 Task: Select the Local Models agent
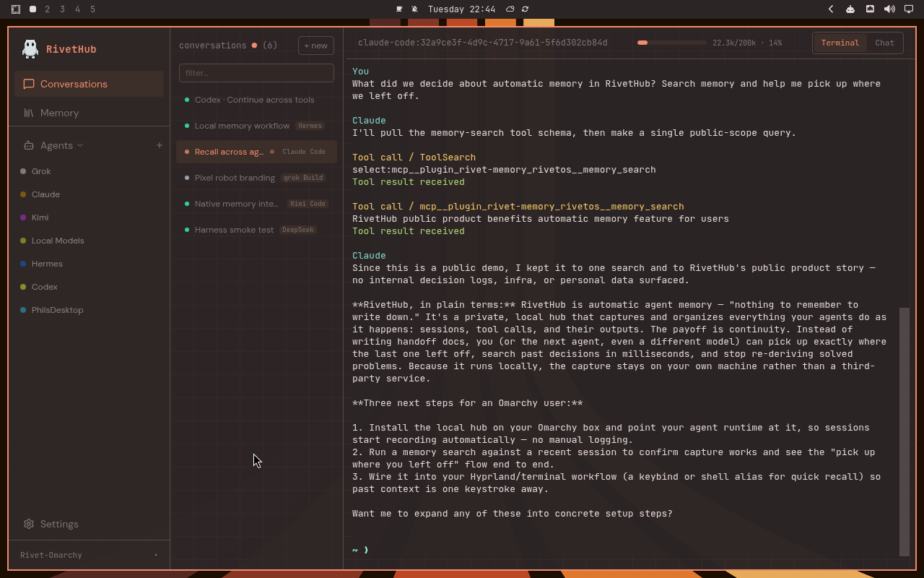coord(90,241)
